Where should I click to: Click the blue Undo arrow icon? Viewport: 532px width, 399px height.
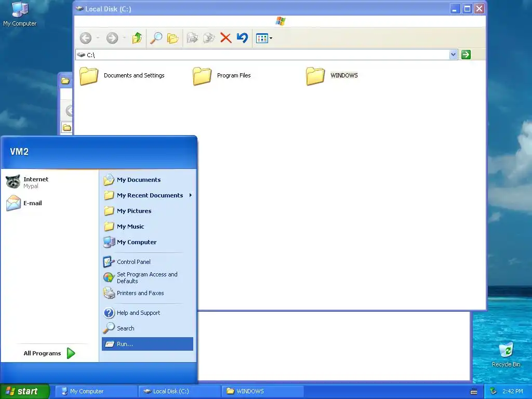[242, 38]
